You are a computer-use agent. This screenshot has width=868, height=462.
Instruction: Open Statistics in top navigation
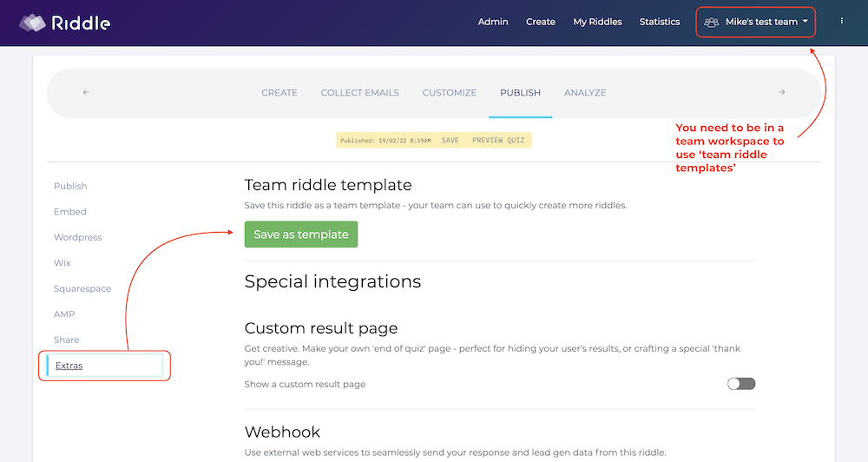pyautogui.click(x=660, y=22)
